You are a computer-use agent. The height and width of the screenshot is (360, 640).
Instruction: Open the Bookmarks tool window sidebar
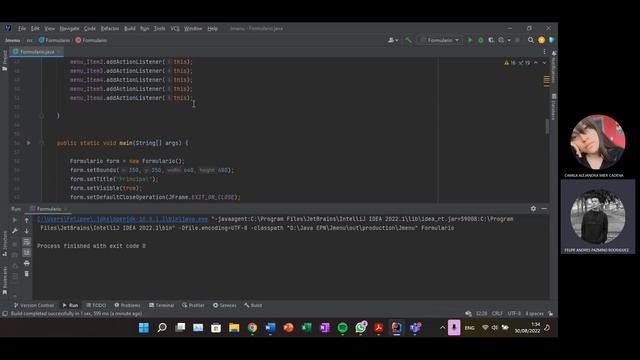pos(4,280)
